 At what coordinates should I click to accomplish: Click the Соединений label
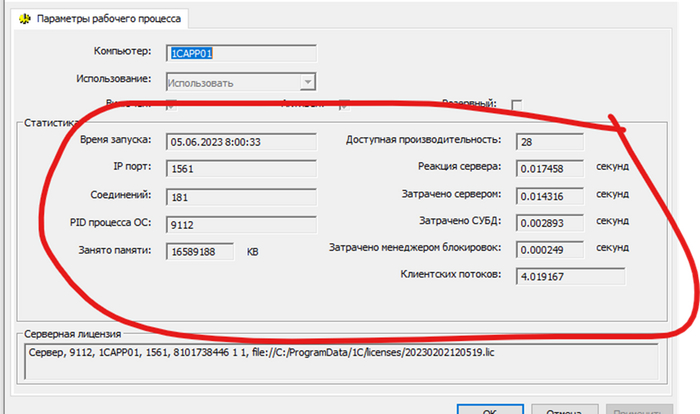tap(121, 195)
